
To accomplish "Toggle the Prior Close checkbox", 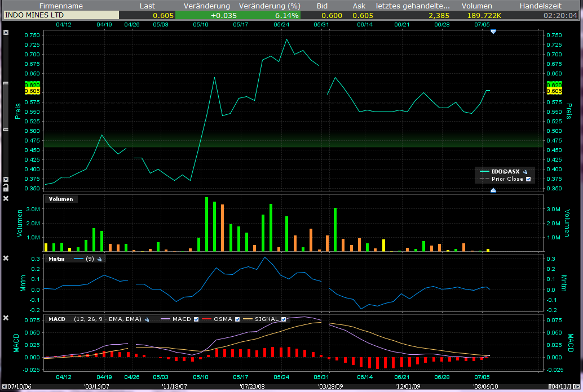I will (528, 179).
